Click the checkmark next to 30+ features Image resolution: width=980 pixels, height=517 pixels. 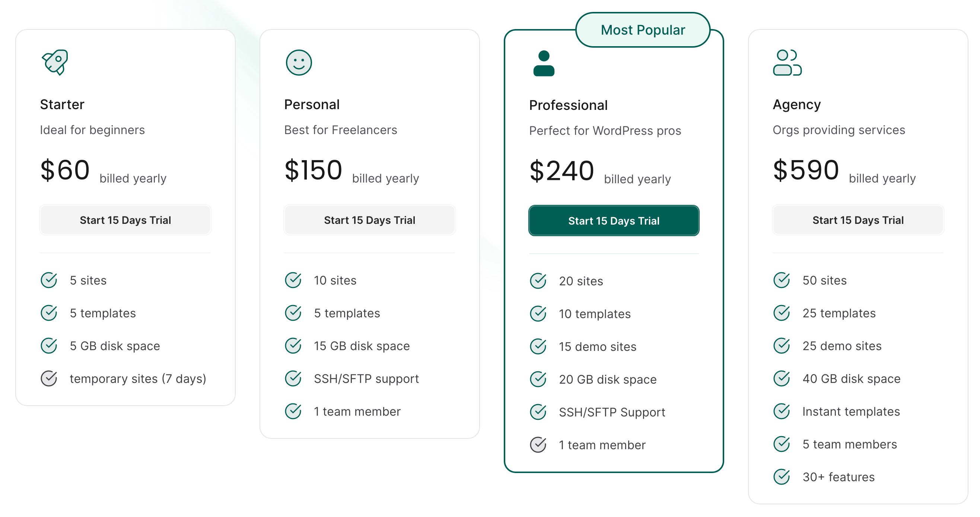click(782, 477)
